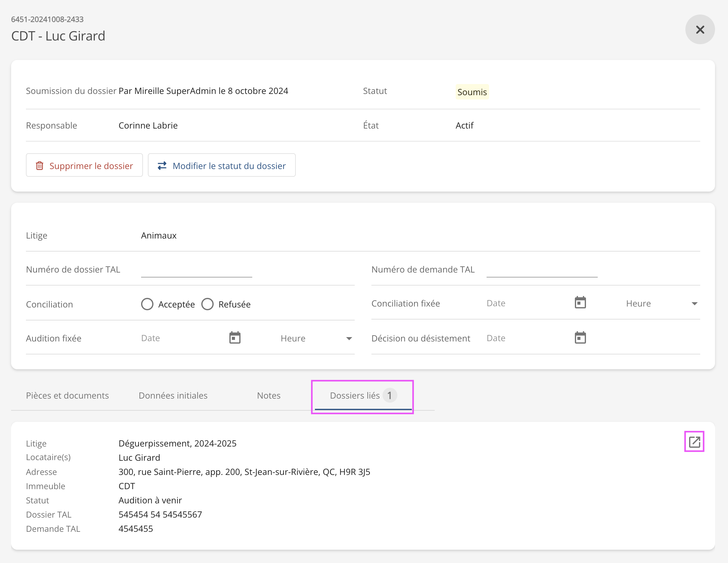Click trash icon in Supprimer le dossier
Viewport: 728px width, 563px height.
pyautogui.click(x=39, y=165)
